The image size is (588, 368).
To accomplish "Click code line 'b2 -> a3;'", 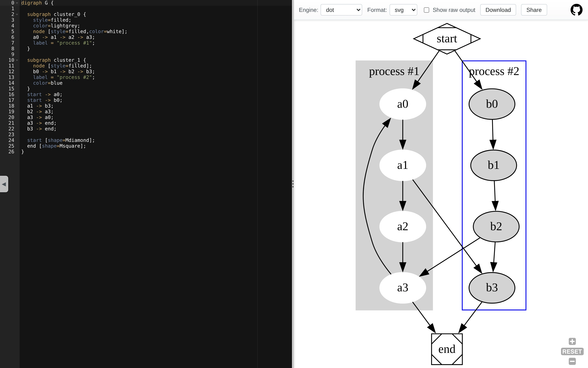I will 40,112.
